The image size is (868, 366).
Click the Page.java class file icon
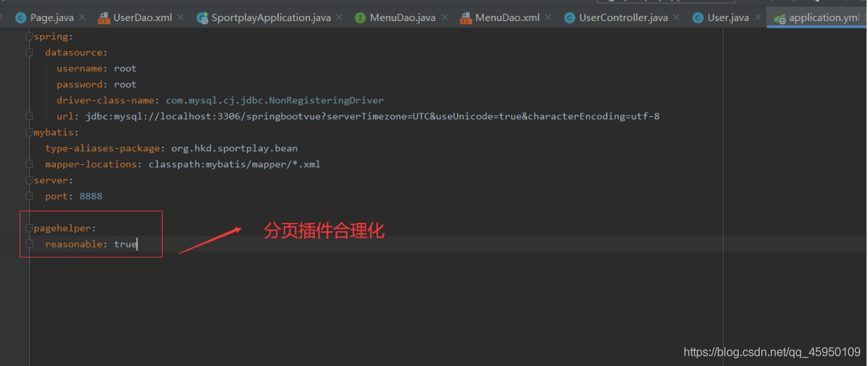[x=20, y=17]
